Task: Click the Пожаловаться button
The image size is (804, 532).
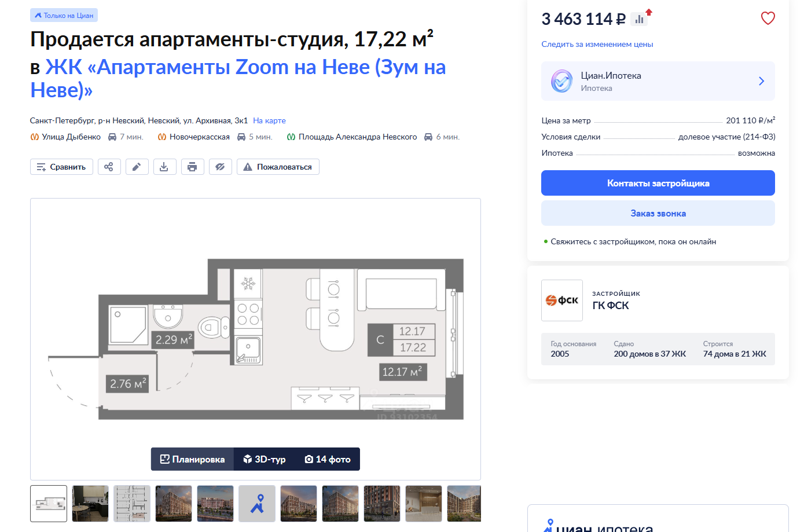Action: coord(278,167)
